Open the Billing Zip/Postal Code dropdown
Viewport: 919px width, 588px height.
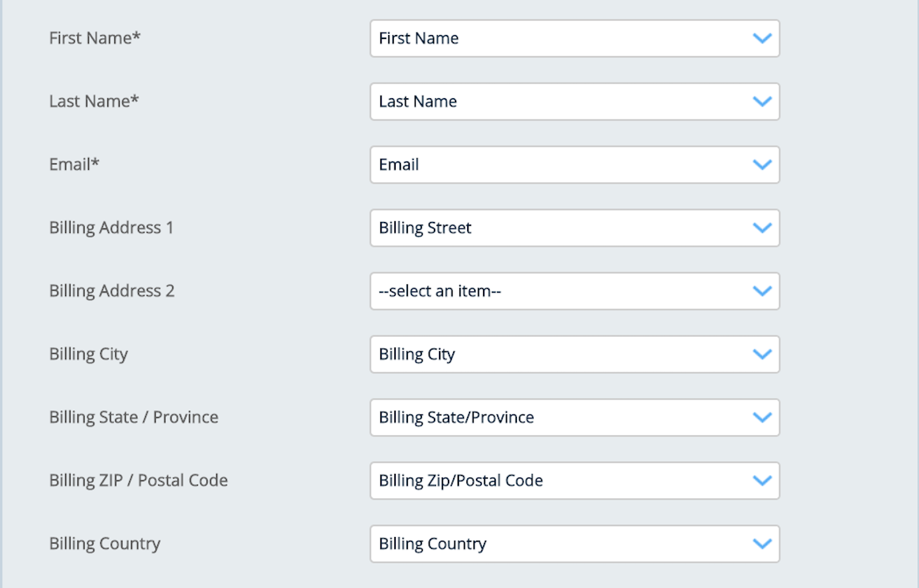[x=574, y=480]
